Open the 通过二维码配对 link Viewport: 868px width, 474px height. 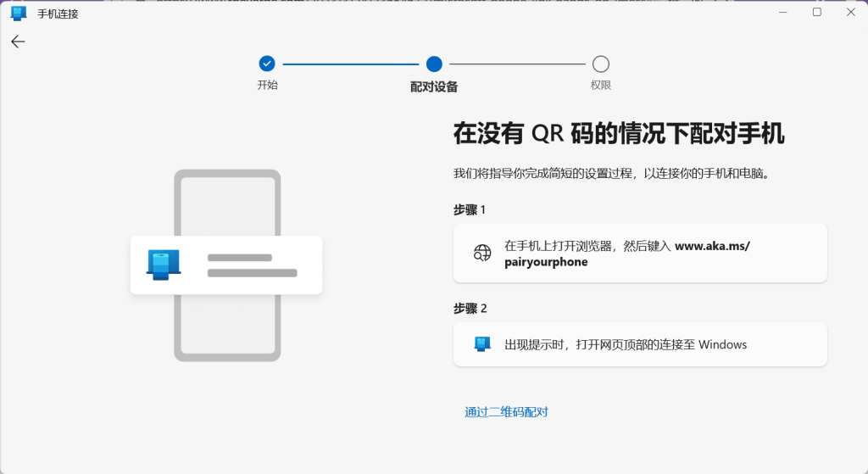tap(506, 412)
